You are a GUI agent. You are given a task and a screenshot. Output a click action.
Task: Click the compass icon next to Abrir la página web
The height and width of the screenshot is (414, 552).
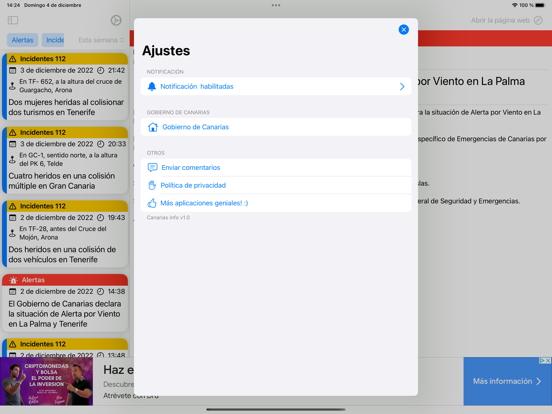[x=538, y=20]
